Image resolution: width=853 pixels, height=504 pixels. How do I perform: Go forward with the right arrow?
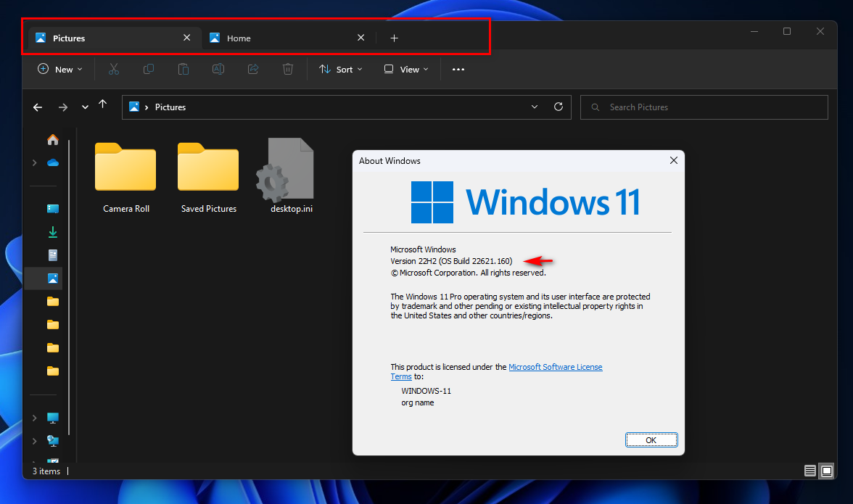click(63, 107)
